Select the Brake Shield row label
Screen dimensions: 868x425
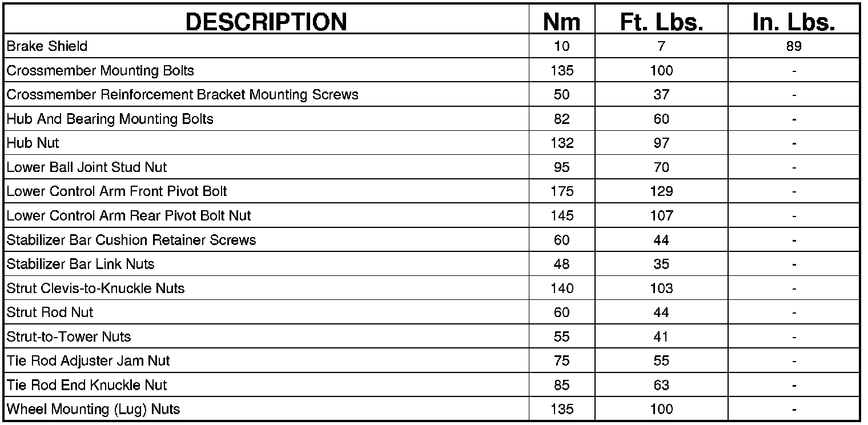point(47,46)
